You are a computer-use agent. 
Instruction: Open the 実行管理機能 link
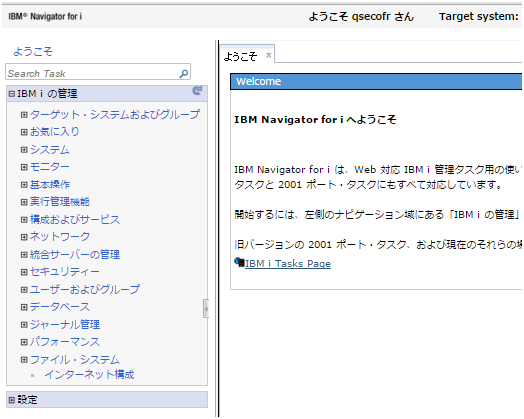pyautogui.click(x=60, y=202)
